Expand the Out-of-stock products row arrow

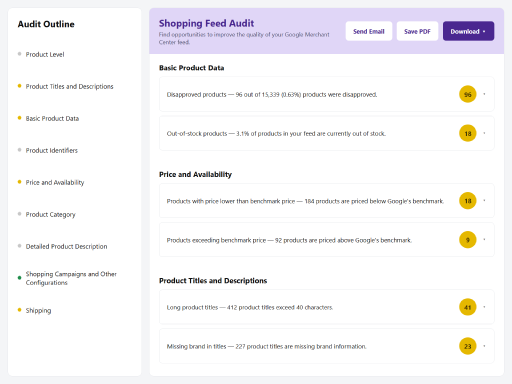point(484,133)
